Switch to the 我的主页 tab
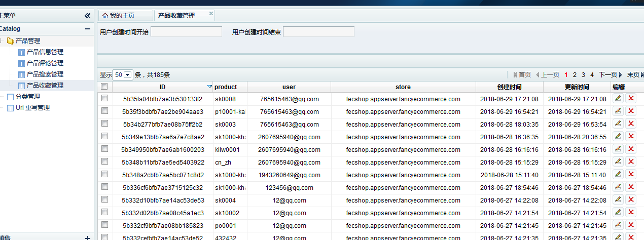This screenshot has width=644, height=240. [124, 16]
